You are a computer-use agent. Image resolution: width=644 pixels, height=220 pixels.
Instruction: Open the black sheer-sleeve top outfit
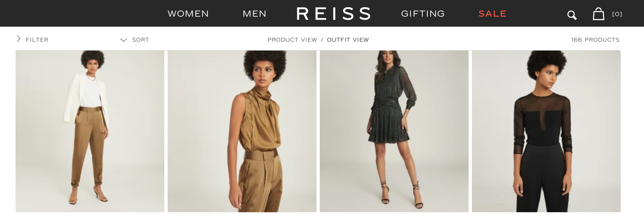[546, 131]
